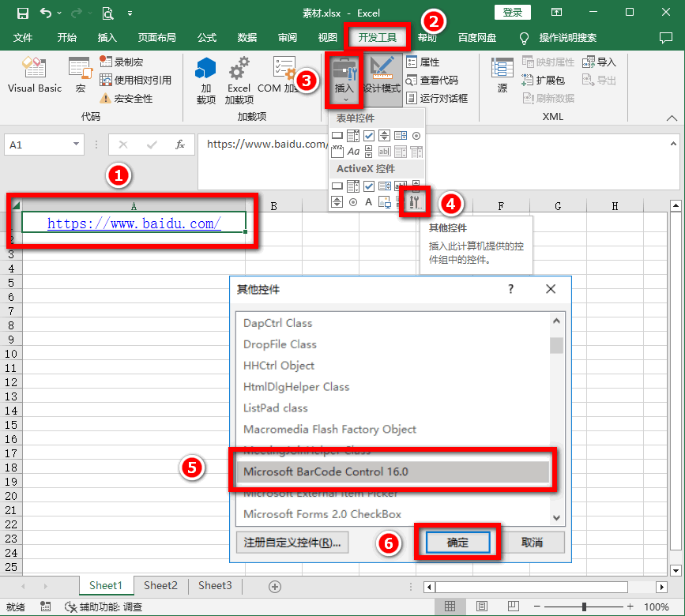Switch to Sheet2 tab
Viewport: 685px width, 616px height.
160,585
